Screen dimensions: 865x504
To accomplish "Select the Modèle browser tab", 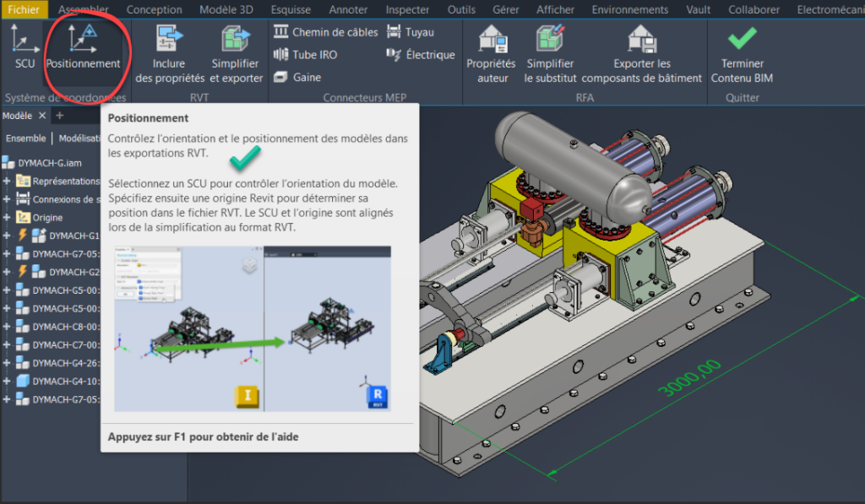I will [x=17, y=116].
